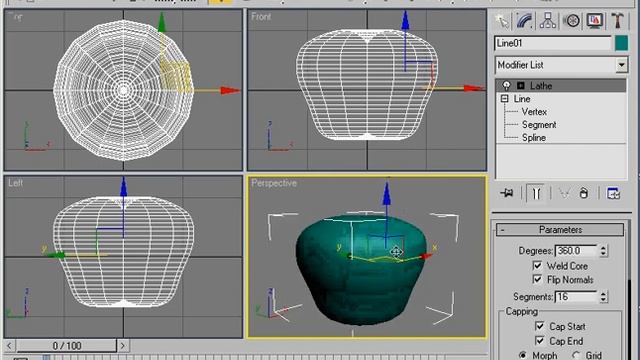Click the Lathe sub-object box icon
This screenshot has width=640, height=360.
click(521, 86)
